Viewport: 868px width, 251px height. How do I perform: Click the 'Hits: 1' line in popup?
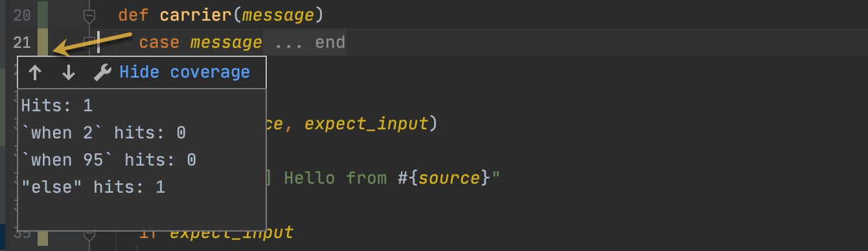(x=57, y=105)
